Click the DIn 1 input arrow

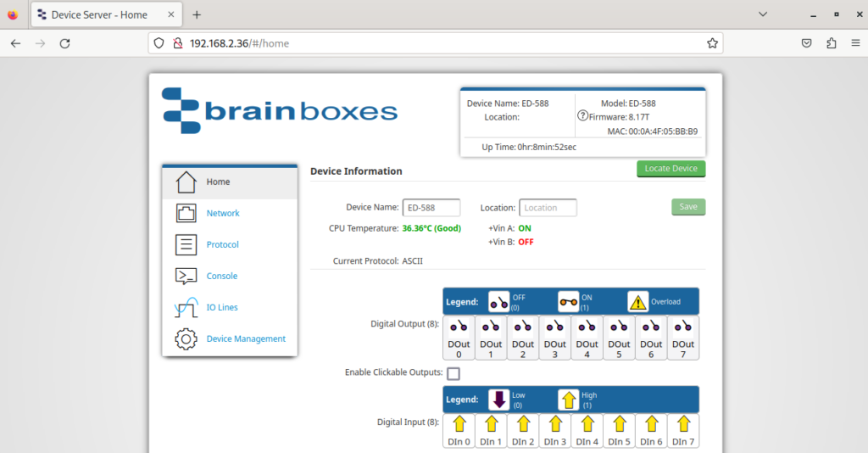[x=491, y=424]
